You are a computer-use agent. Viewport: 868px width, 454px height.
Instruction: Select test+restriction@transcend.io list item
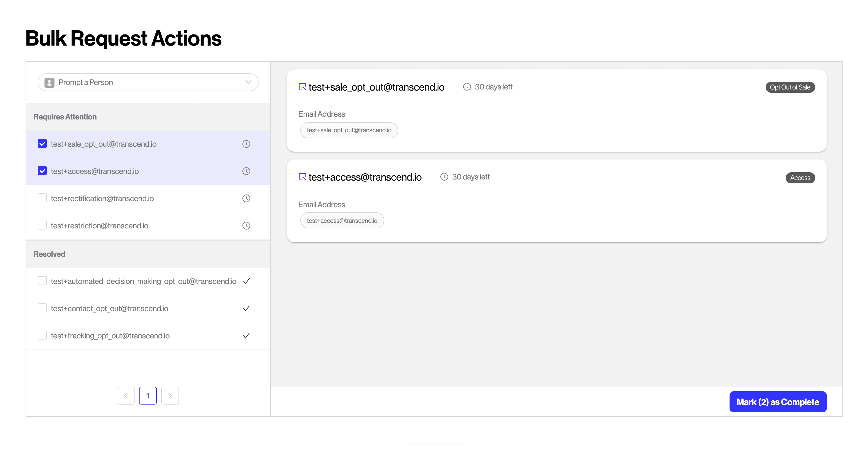pyautogui.click(x=100, y=226)
